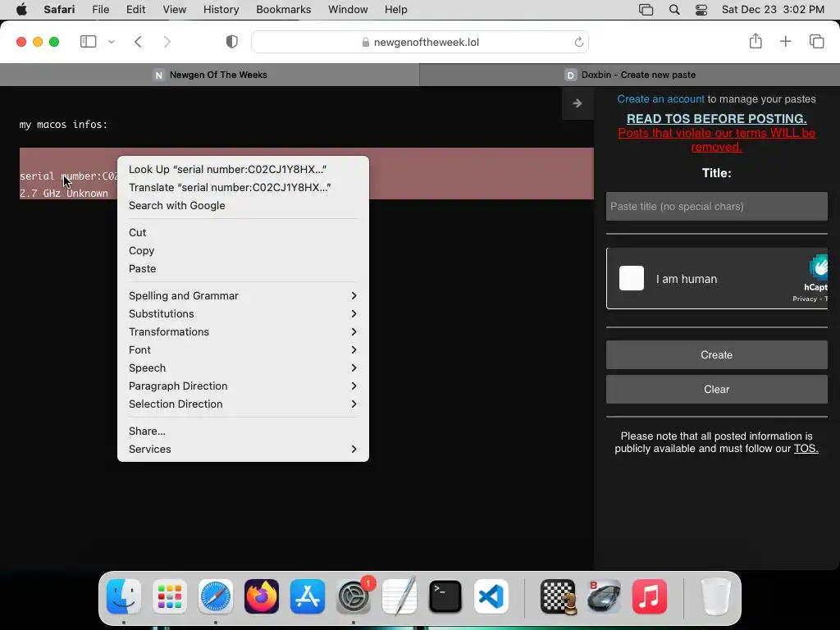Go forward to next page
Viewport: 840px width, 630px height.
pos(167,42)
